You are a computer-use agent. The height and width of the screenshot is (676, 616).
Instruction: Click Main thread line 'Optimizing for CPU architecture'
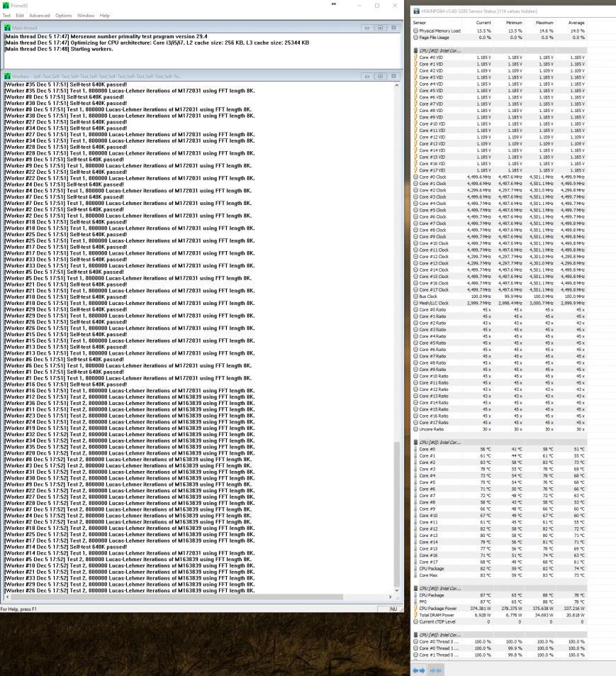click(x=157, y=43)
